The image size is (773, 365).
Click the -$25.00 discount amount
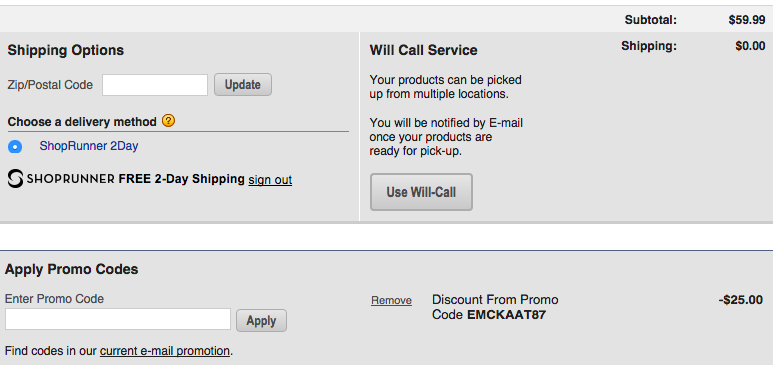point(740,300)
